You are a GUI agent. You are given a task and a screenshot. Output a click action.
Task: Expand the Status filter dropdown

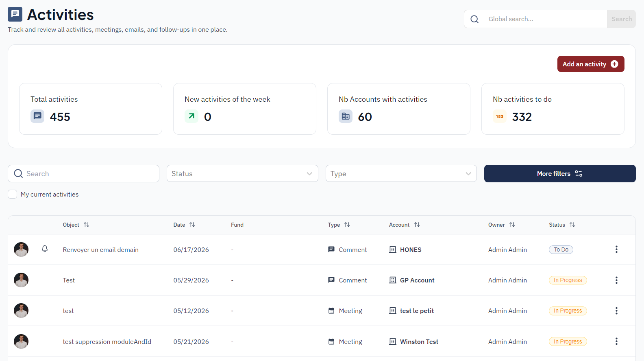pyautogui.click(x=242, y=173)
